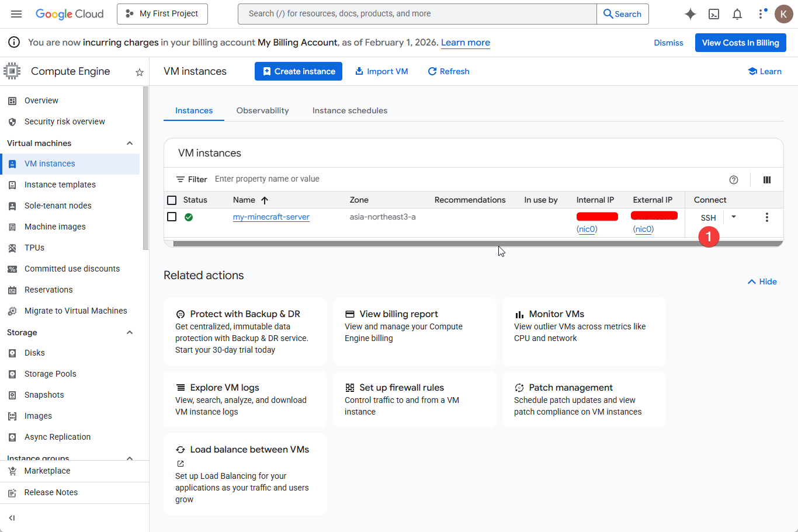Open the Monitor VMs card
The width and height of the screenshot is (798, 532).
pos(584,332)
